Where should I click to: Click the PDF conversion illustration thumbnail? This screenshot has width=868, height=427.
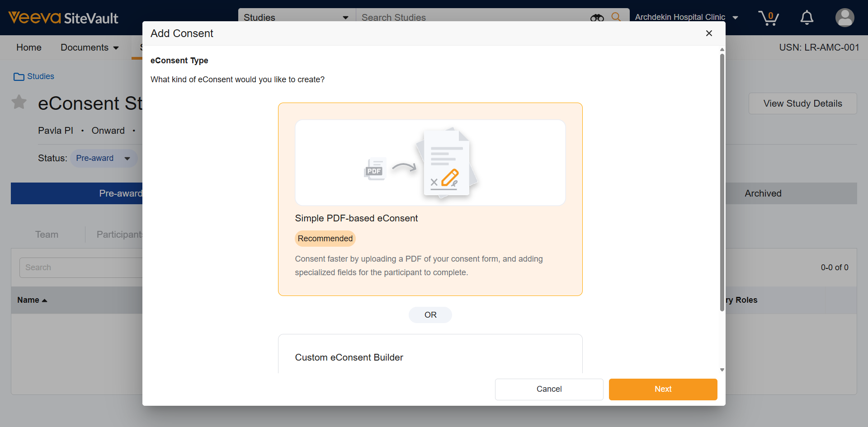430,163
